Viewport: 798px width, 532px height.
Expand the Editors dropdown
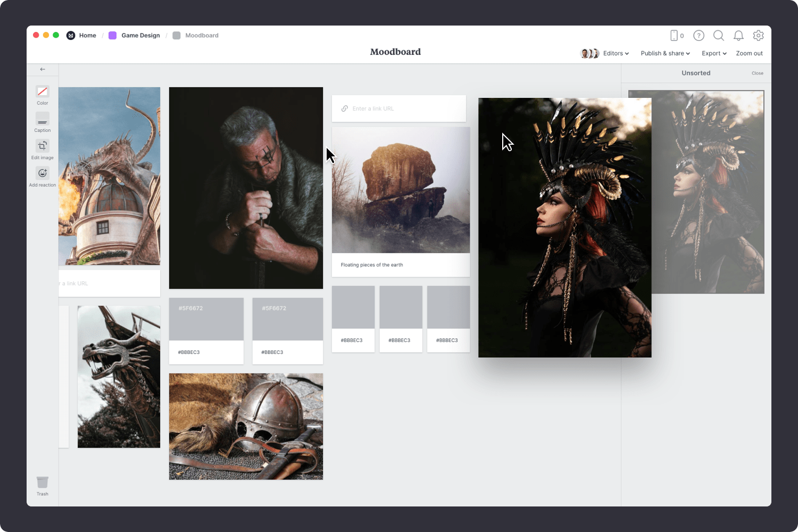[615, 53]
